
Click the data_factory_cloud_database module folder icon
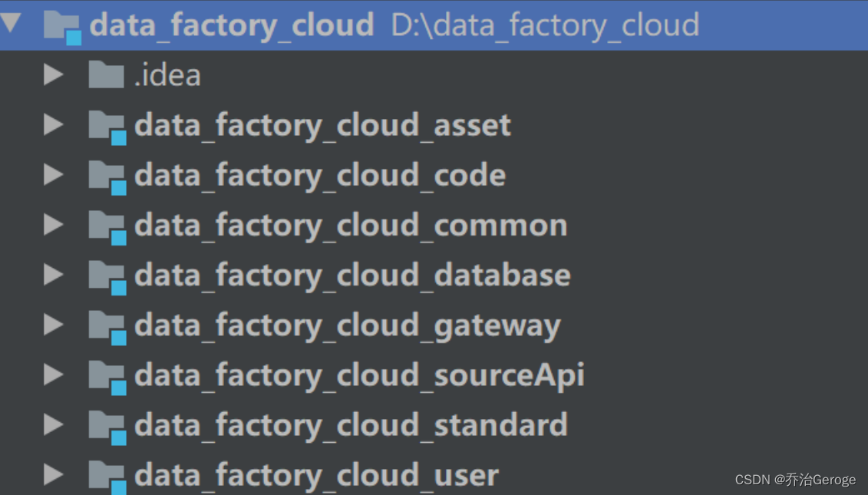pos(108,275)
